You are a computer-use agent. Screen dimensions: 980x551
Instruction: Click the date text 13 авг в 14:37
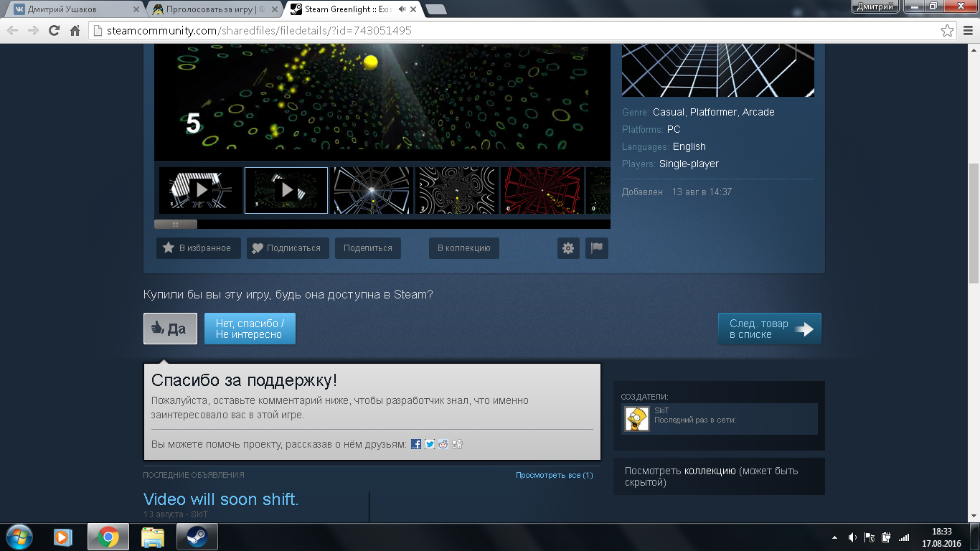pyautogui.click(x=702, y=192)
